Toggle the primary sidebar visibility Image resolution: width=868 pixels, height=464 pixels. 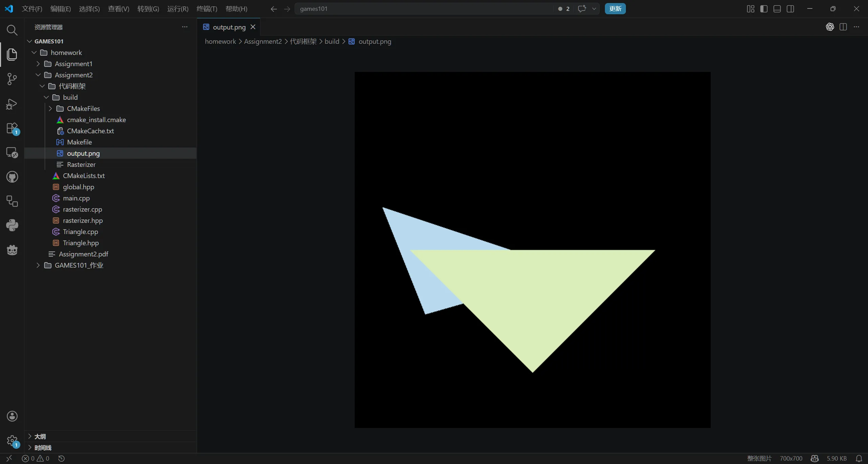(764, 9)
